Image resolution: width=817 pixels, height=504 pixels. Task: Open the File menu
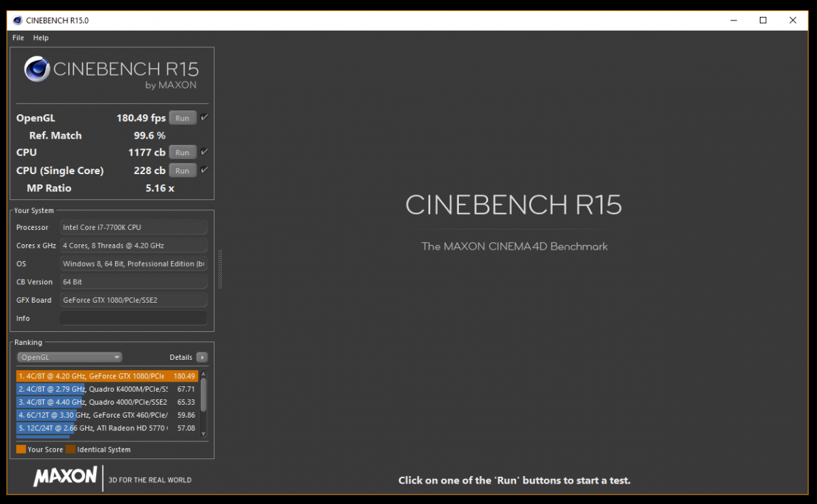tap(18, 38)
